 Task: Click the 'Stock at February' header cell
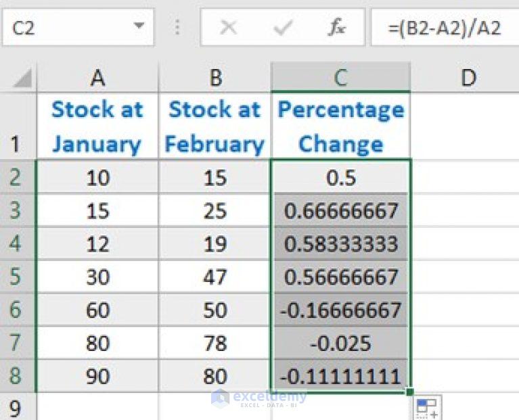tap(215, 126)
